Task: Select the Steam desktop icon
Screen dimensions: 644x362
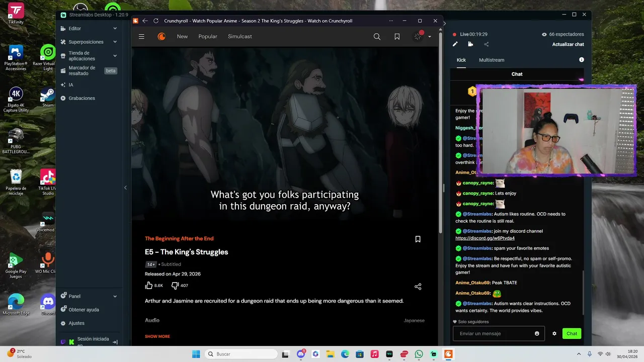Action: (48, 98)
